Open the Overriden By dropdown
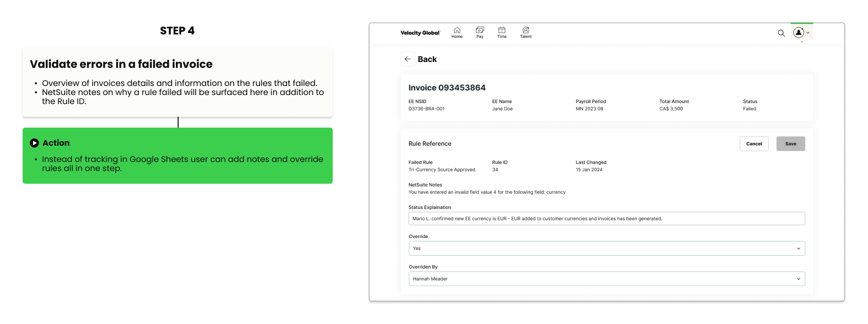Image resolution: width=868 pixels, height=324 pixels. 607,279
